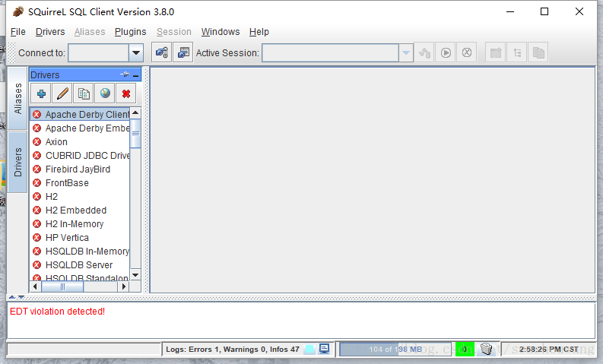The image size is (603, 364).
Task: Click the session reconnect icon left of play
Action: coord(424,52)
